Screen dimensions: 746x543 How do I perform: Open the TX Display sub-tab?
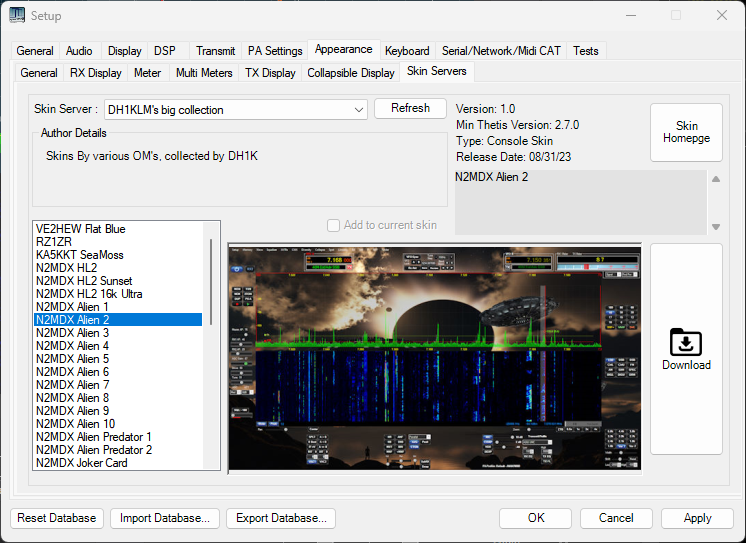(x=270, y=73)
